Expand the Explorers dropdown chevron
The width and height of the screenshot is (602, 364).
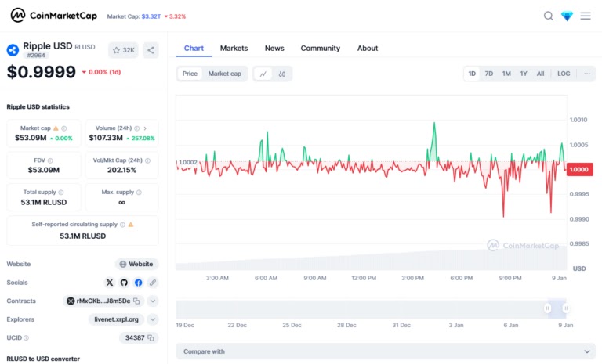point(153,319)
